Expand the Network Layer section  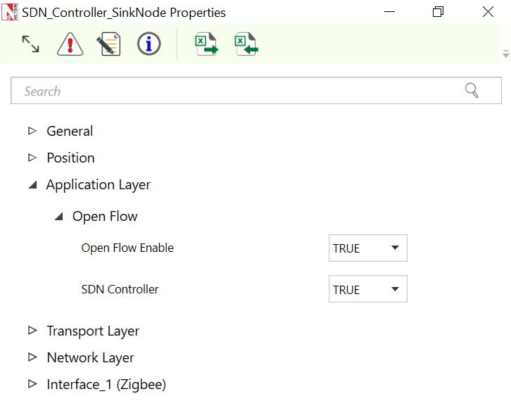32,357
